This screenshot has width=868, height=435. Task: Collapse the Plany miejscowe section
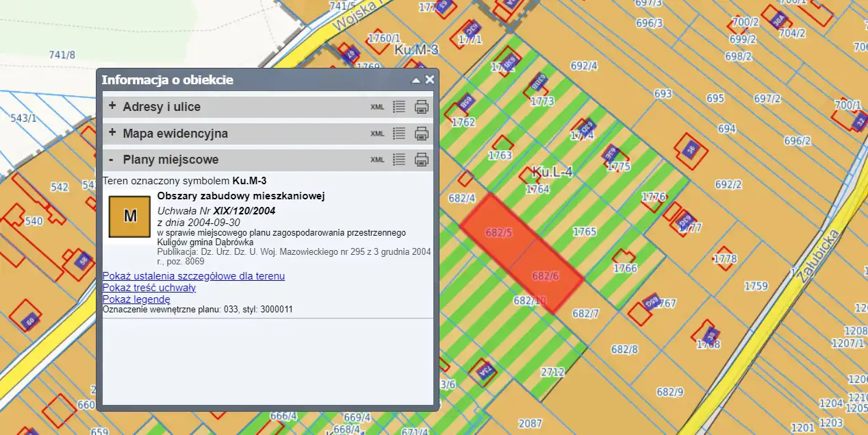(112, 160)
